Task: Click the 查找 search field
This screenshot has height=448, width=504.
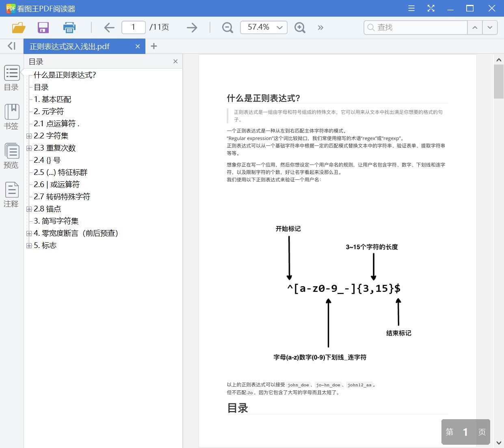Action: coord(416,27)
